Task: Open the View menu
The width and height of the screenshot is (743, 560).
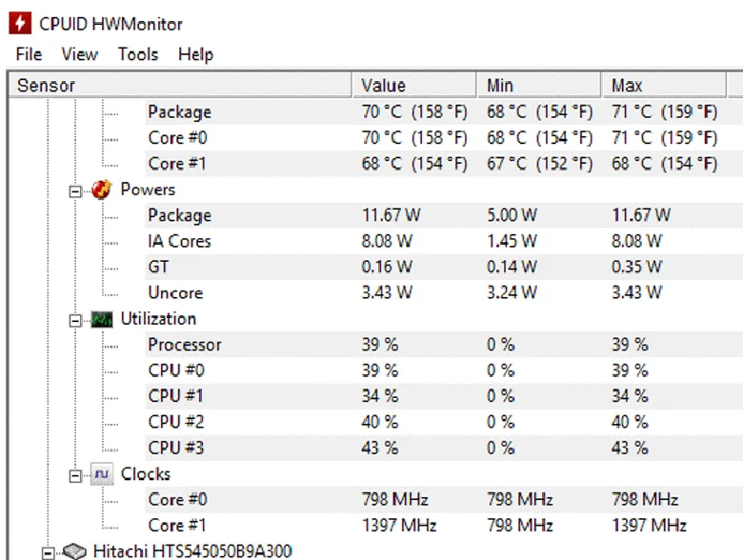Action: click(80, 54)
